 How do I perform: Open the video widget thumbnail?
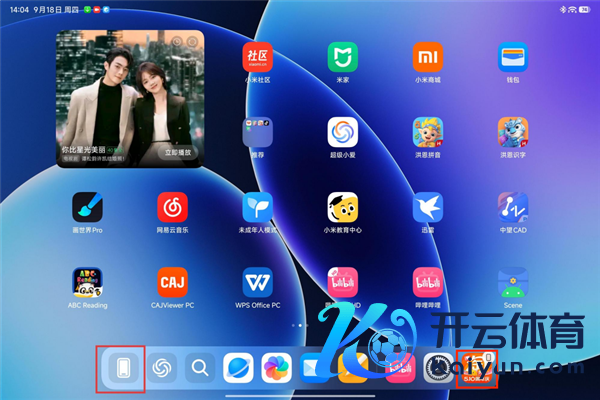click(130, 90)
